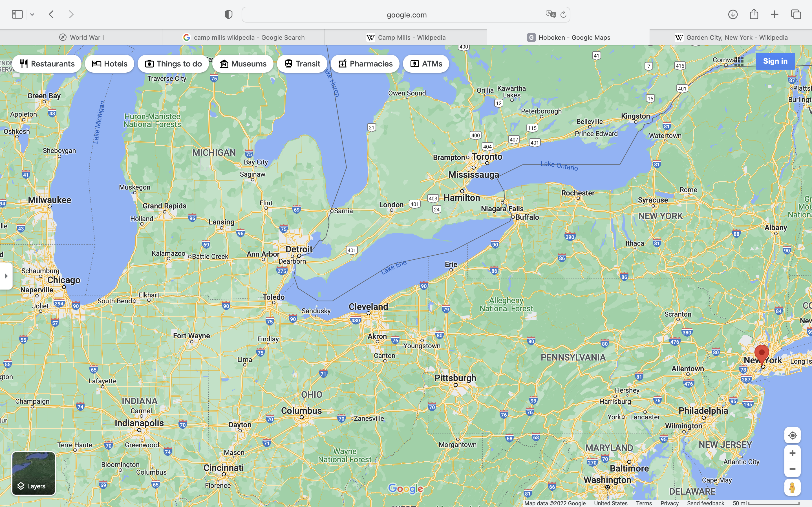
Task: Open the Google apps grid icon
Action: pos(739,61)
